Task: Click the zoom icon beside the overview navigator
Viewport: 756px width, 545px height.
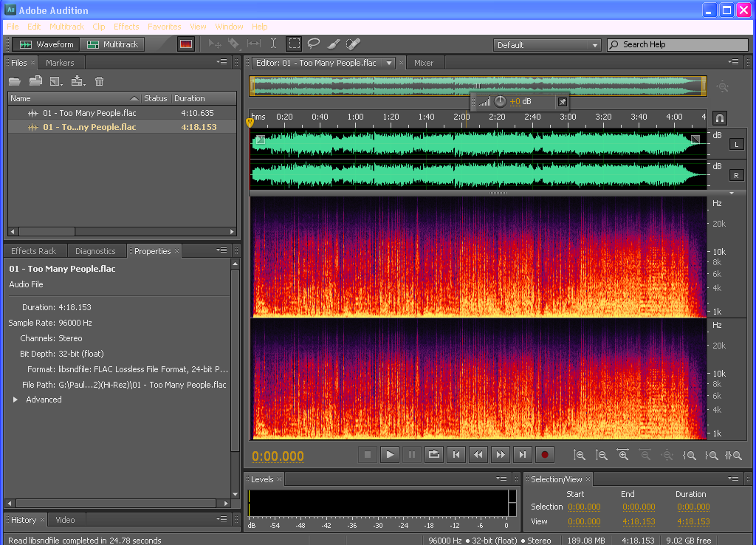Action: [x=722, y=87]
